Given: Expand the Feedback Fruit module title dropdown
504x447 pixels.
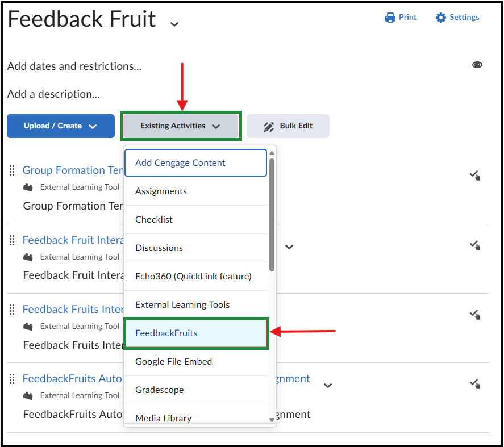Looking at the screenshot, I should click(174, 24).
